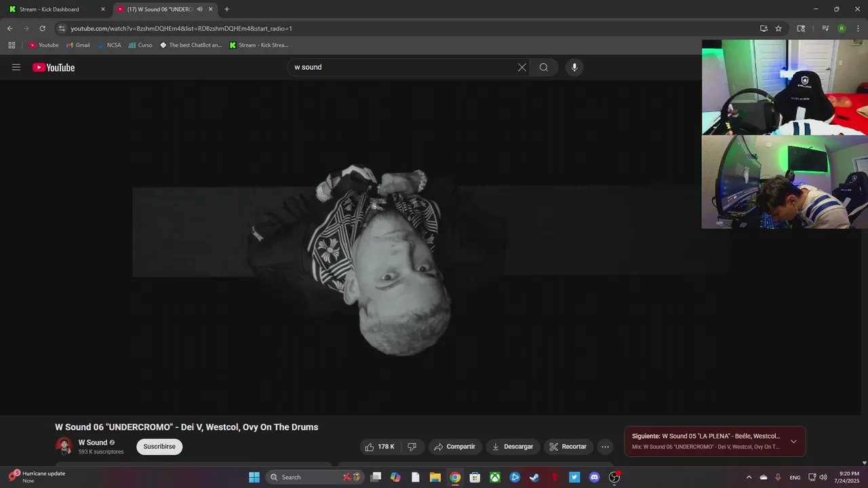Expand the Siguiente mix playlist panel
This screenshot has height=488, width=868.
793,441
